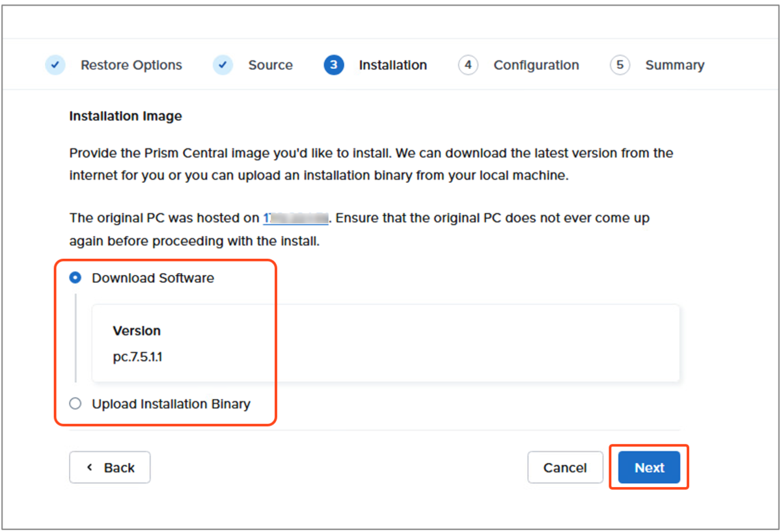
Task: Click the Cancel button
Action: tap(566, 468)
